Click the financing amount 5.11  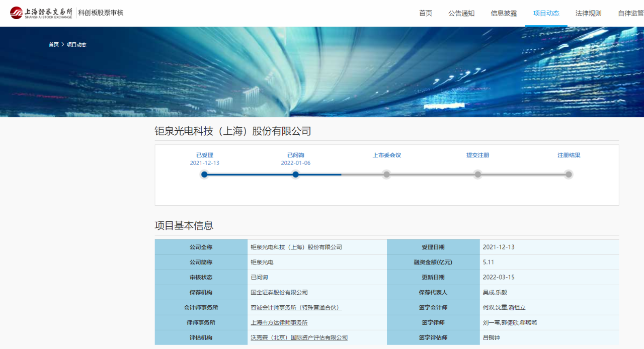[x=489, y=262]
